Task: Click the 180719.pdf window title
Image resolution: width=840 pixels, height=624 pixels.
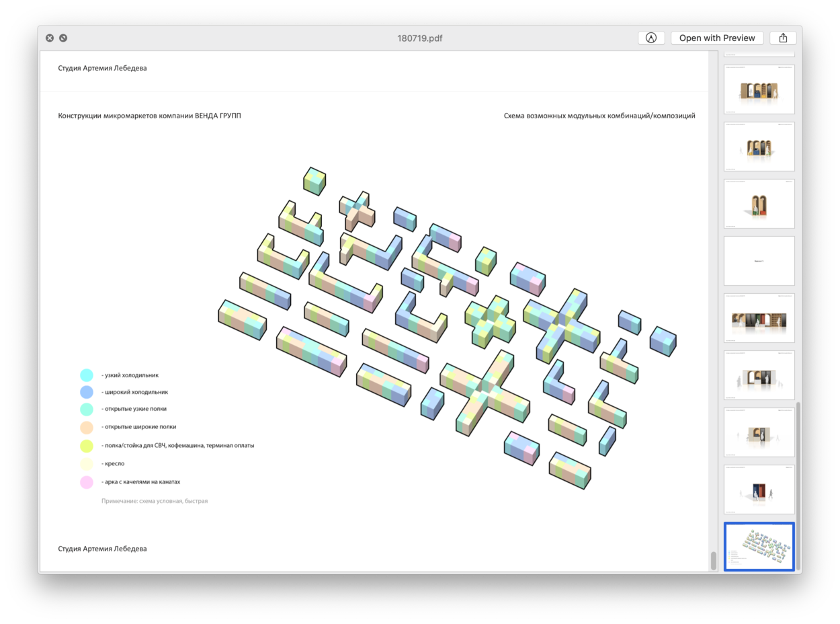Action: [419, 38]
